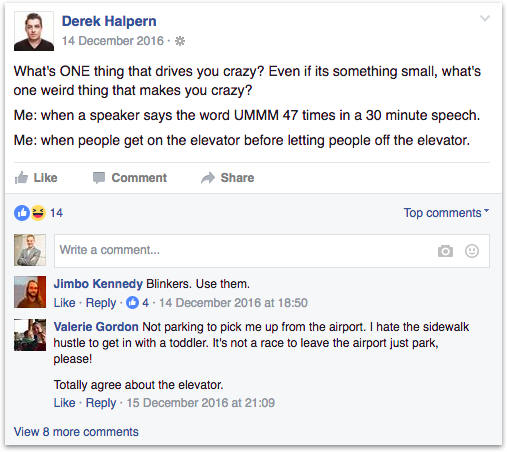Like Valerie Gordon's comment

point(65,403)
